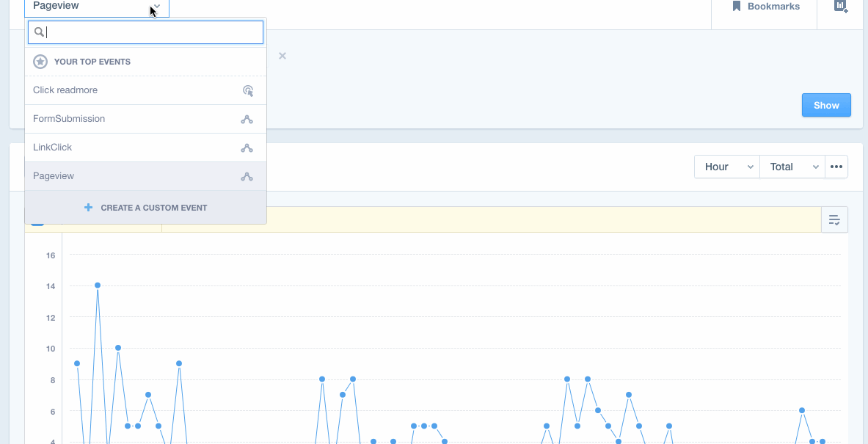The height and width of the screenshot is (444, 868).
Task: Click the cursor icon on Click readmore row
Action: (x=248, y=90)
